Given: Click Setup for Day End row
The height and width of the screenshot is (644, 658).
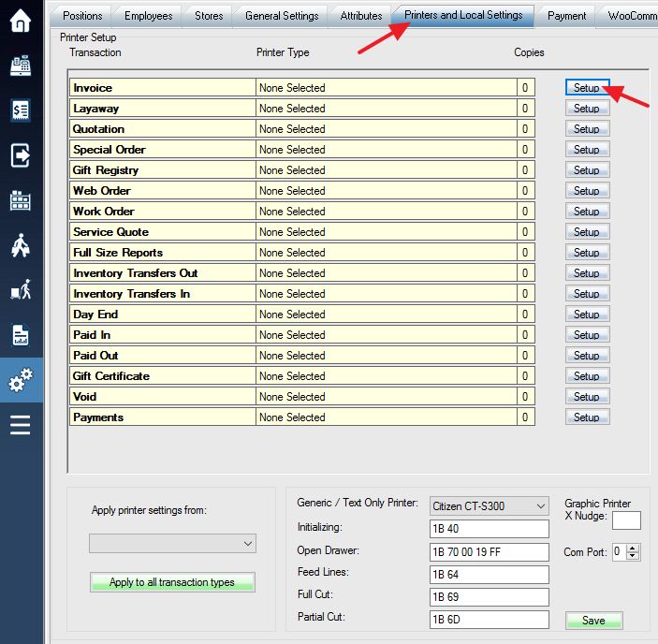Looking at the screenshot, I should pyautogui.click(x=587, y=314).
